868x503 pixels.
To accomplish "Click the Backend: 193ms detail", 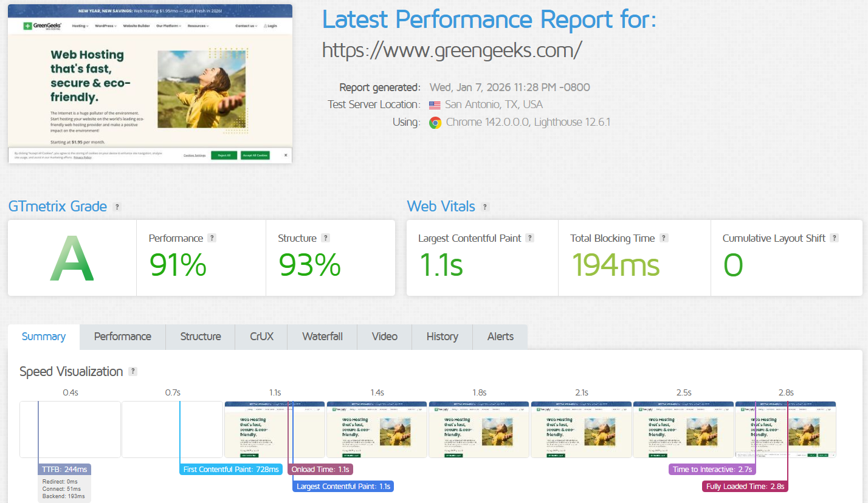I will coord(64,497).
